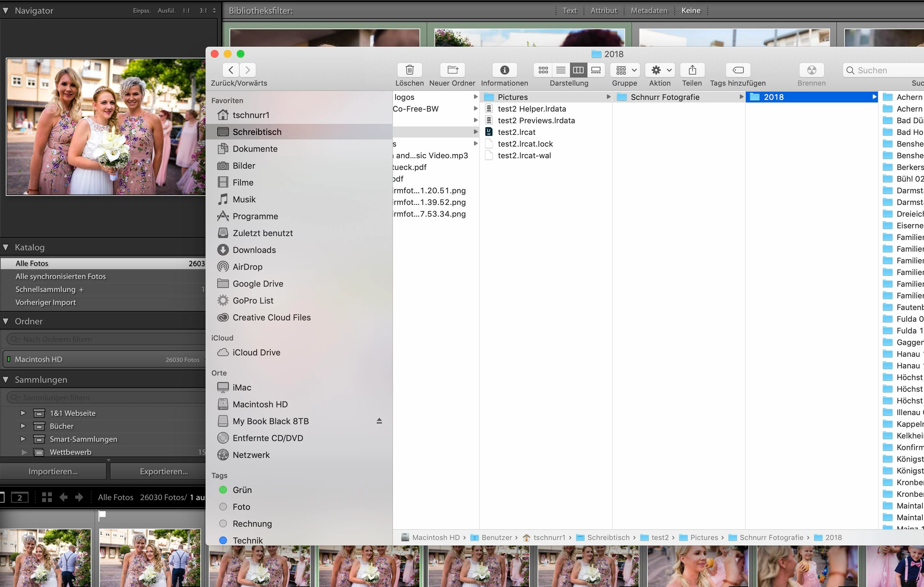Open the Gruppe grouping dropdown
The height and width of the screenshot is (587, 924).
point(625,70)
